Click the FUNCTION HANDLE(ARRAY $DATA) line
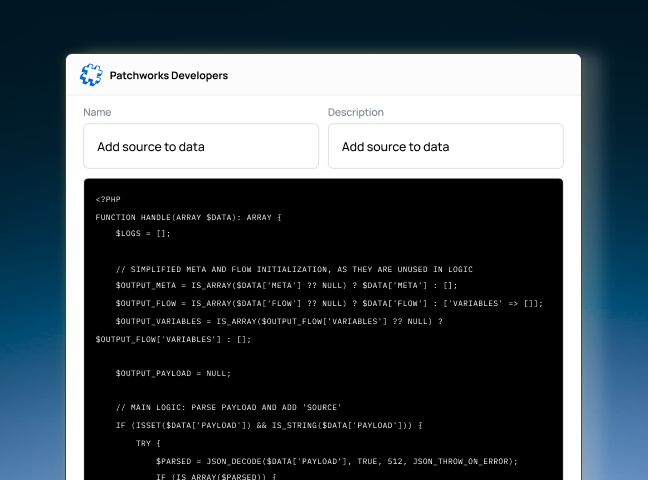The width and height of the screenshot is (648, 480). pos(188,217)
